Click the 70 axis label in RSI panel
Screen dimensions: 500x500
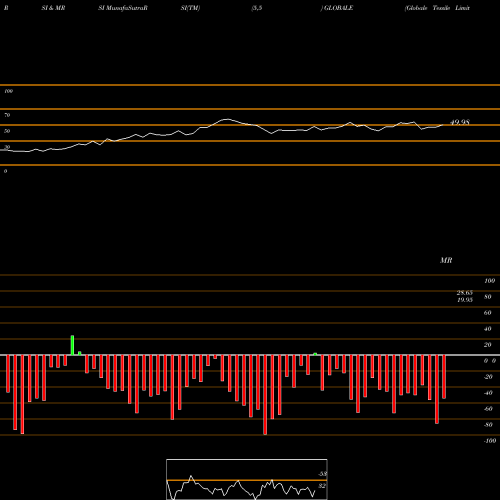click(x=7, y=115)
